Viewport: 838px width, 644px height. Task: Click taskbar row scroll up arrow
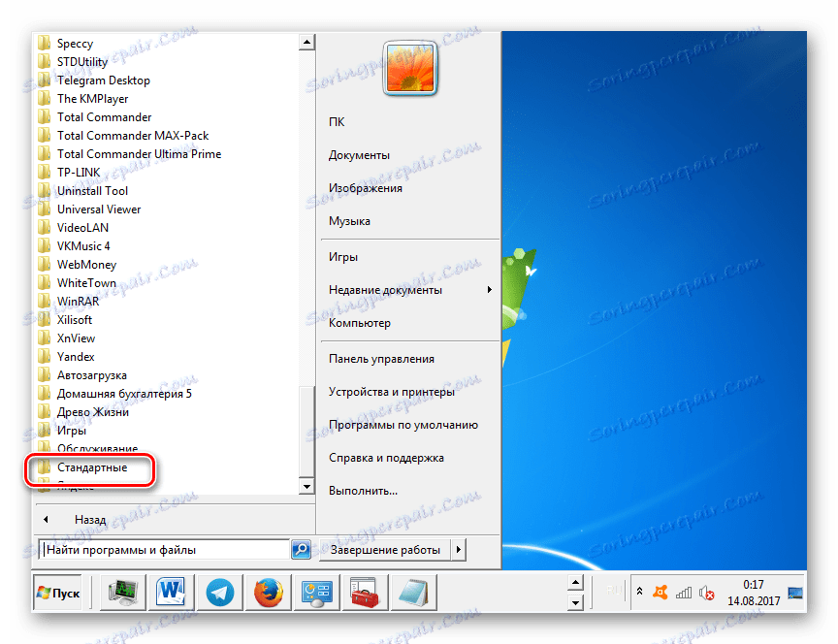tap(575, 583)
